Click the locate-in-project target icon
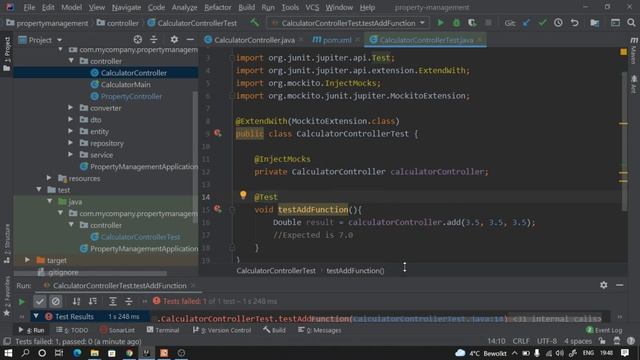 coord(138,40)
